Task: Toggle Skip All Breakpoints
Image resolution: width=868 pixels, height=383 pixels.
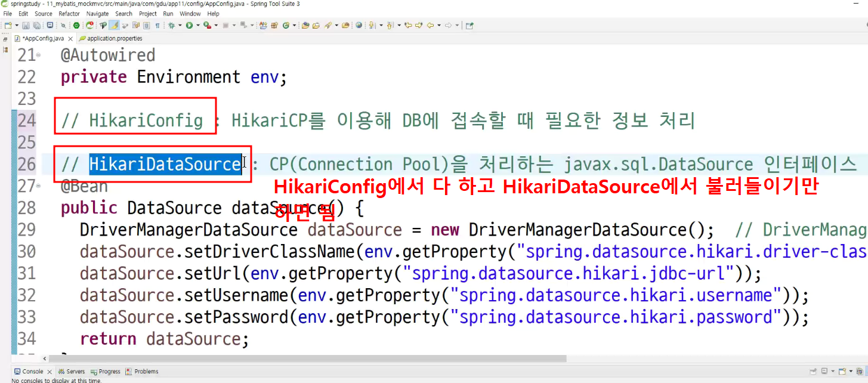Action: pyautogui.click(x=63, y=26)
